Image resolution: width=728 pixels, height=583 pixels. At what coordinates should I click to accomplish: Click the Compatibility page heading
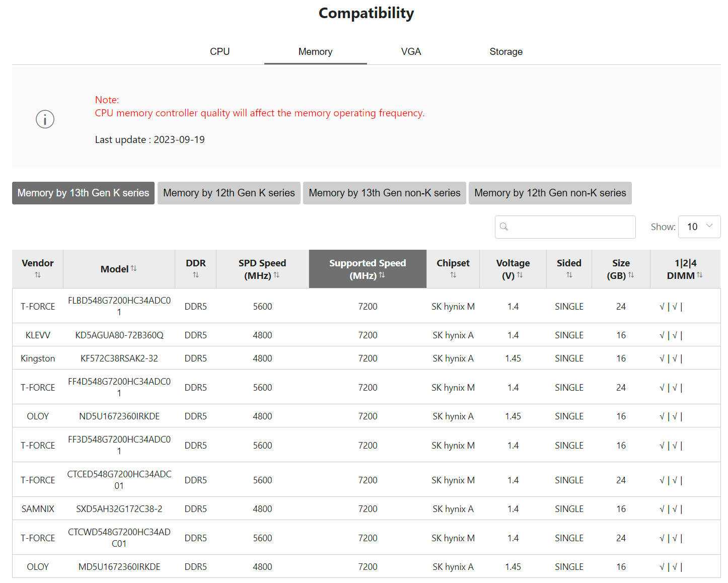[x=367, y=13]
